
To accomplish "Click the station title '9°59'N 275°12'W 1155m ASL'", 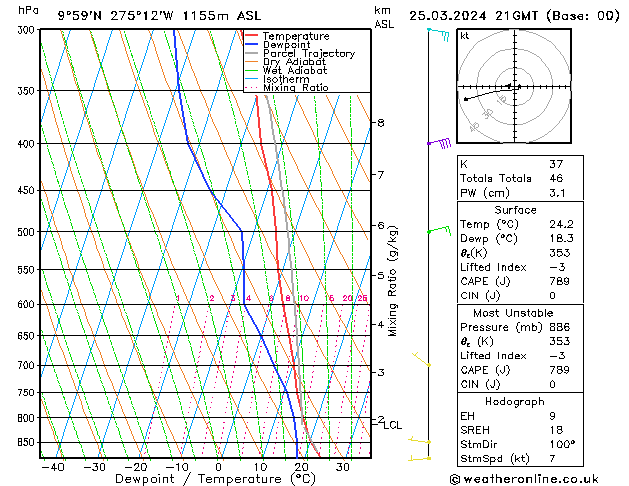I will tap(159, 16).
